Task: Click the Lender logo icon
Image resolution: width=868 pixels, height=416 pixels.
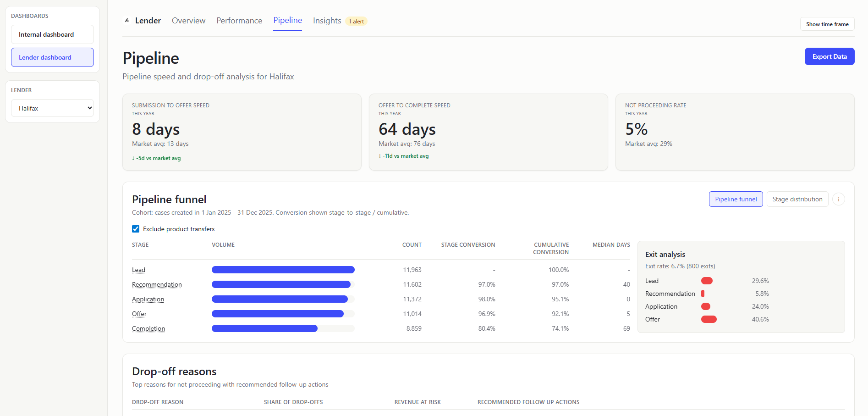Action: 127,20
